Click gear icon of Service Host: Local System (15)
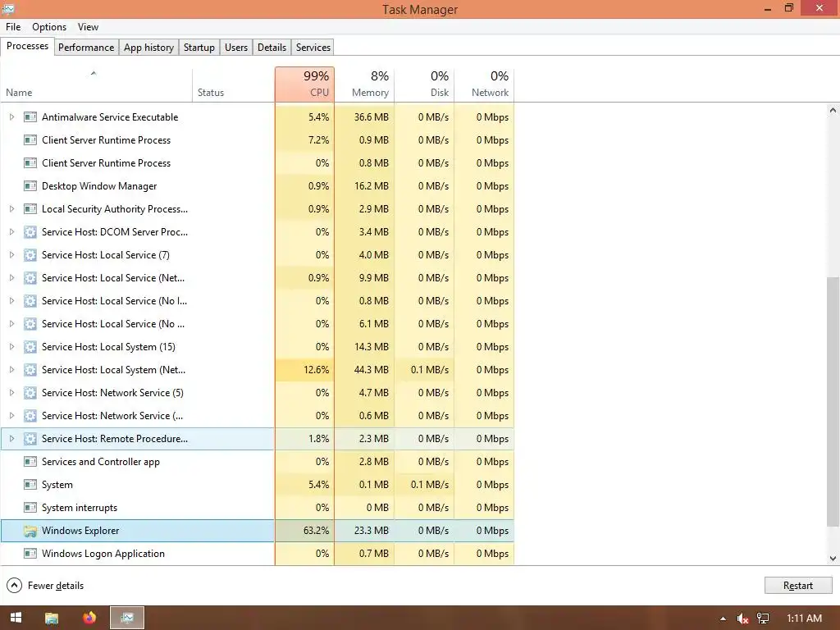 coord(30,347)
